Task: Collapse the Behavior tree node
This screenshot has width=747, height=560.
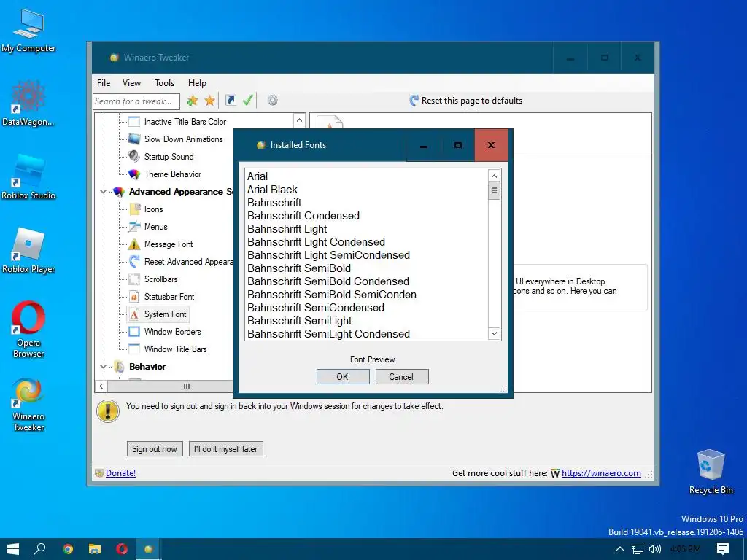Action: pos(104,367)
